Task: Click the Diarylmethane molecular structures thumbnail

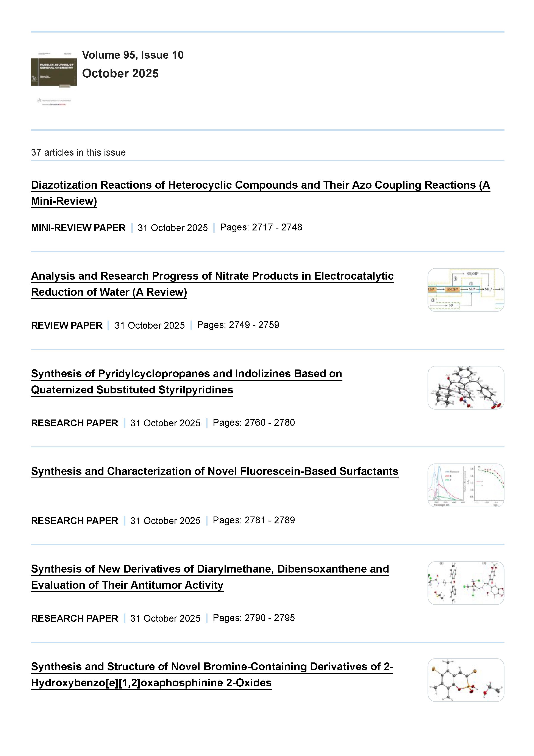Action: pyautogui.click(x=465, y=583)
